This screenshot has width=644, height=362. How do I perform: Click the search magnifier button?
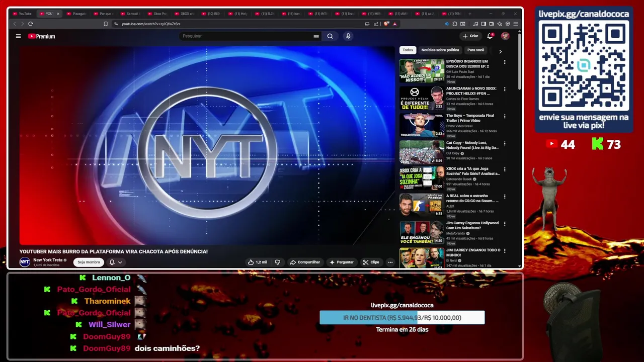(x=330, y=36)
